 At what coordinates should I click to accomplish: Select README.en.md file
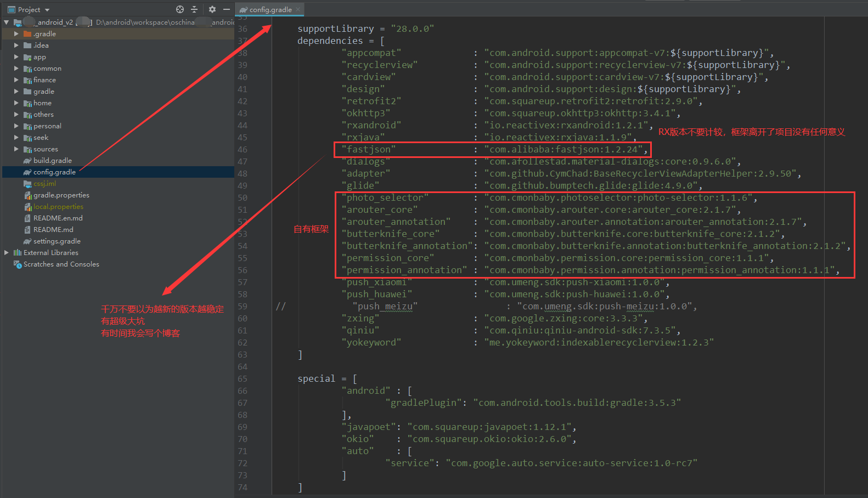point(58,218)
